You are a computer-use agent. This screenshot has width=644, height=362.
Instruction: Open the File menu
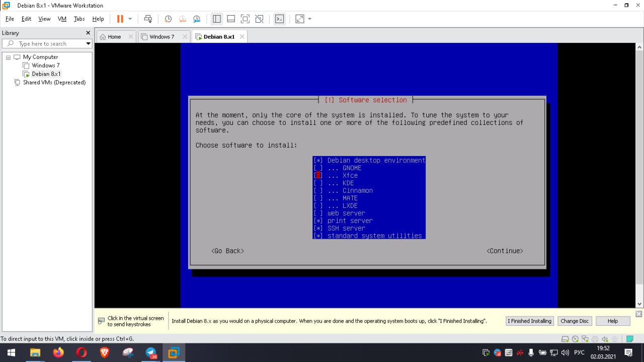pyautogui.click(x=10, y=19)
